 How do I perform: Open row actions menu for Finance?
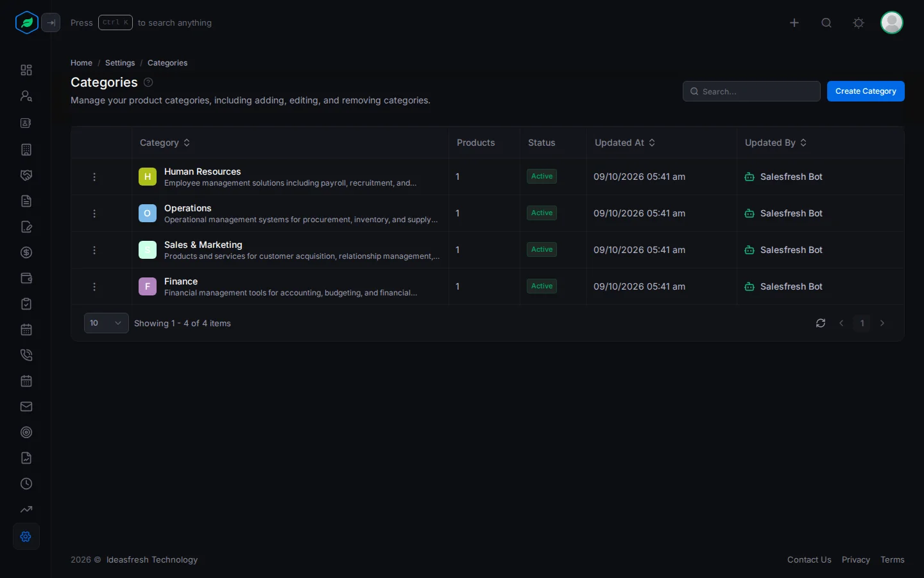tap(94, 286)
